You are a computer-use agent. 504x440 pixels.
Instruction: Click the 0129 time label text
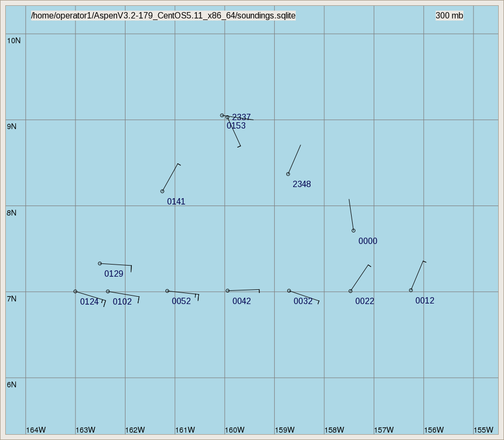click(114, 274)
